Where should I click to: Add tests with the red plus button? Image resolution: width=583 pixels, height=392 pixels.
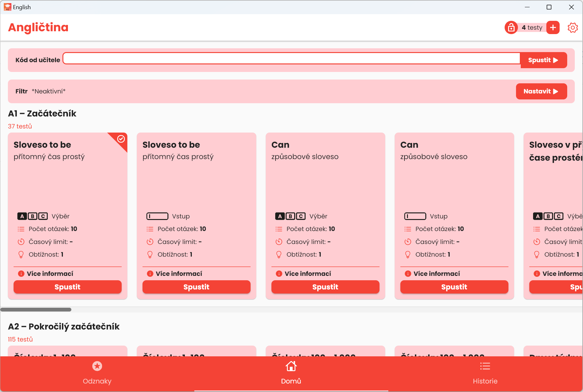553,27
